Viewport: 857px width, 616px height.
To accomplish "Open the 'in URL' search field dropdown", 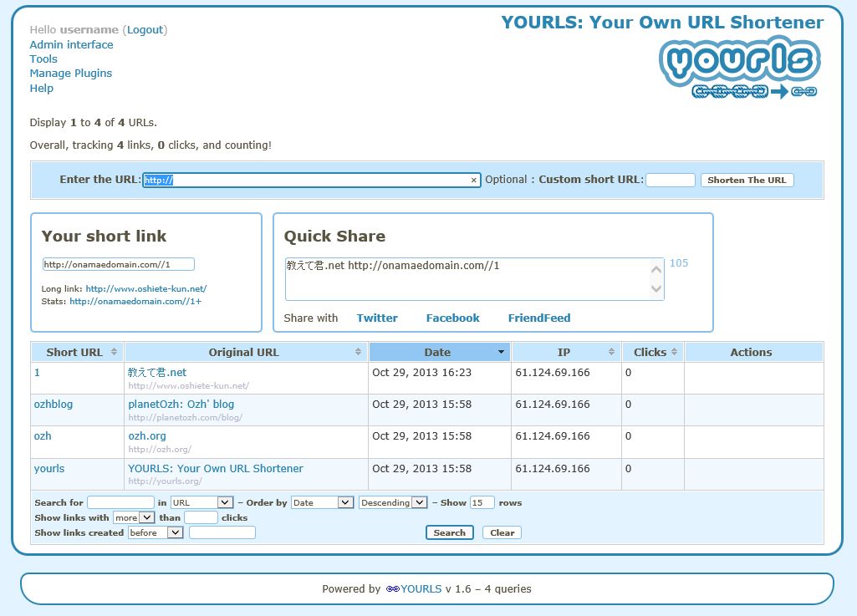I will pos(201,502).
